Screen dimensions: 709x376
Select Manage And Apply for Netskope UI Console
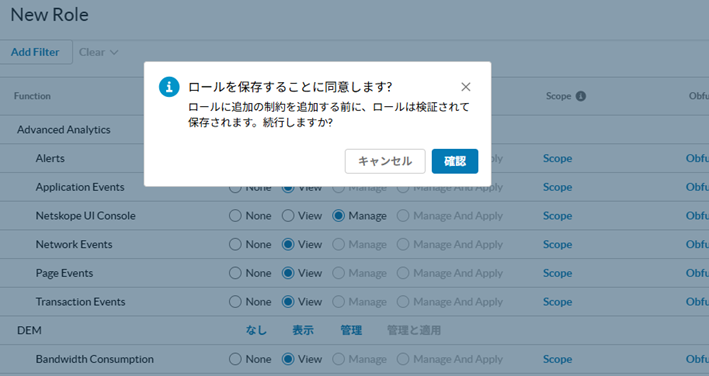click(403, 216)
